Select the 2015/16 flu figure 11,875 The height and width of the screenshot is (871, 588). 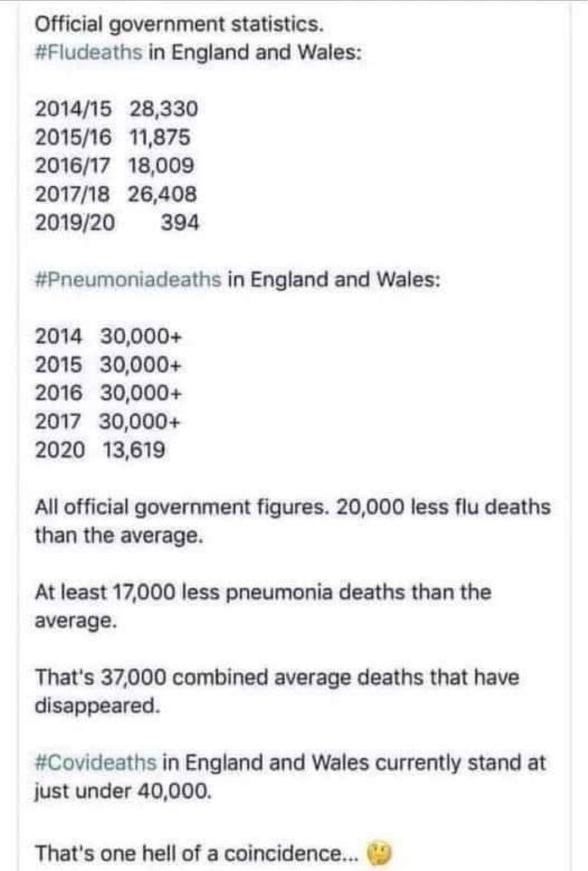tap(160, 137)
